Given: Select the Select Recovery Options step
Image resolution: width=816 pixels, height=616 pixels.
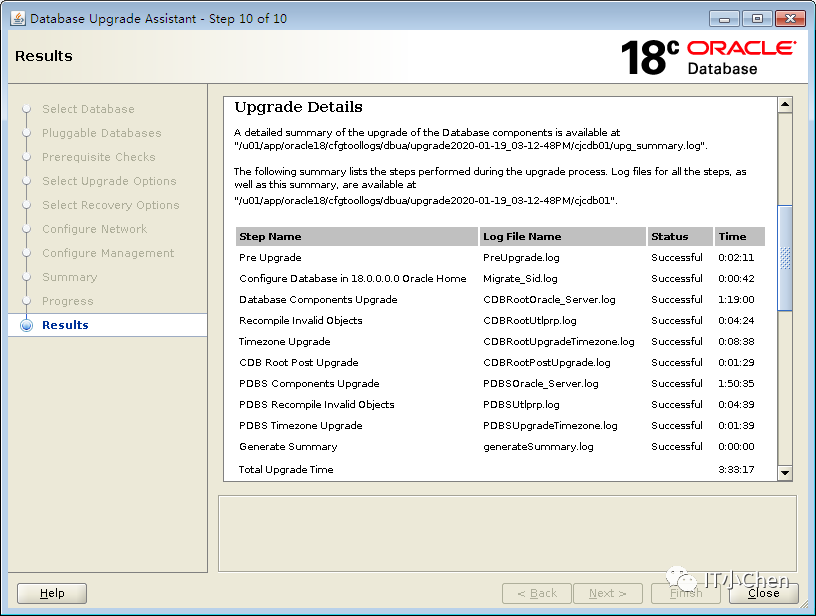Looking at the screenshot, I should point(111,205).
